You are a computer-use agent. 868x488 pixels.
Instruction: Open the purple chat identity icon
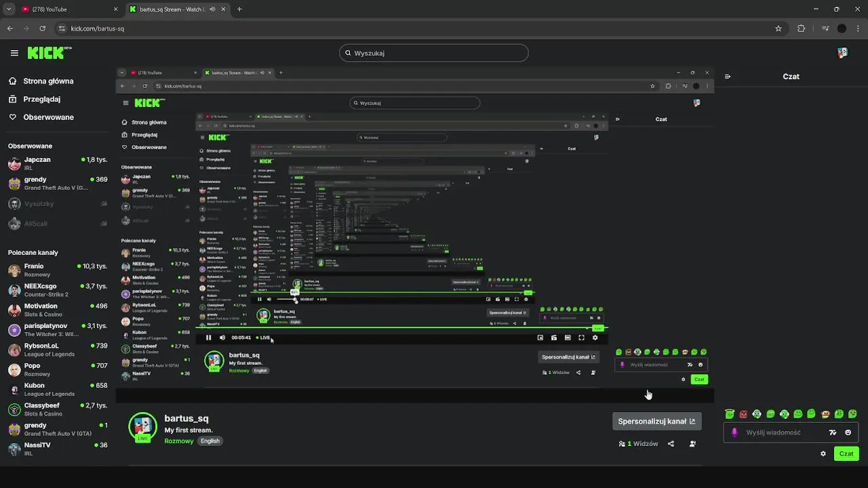pos(734,432)
